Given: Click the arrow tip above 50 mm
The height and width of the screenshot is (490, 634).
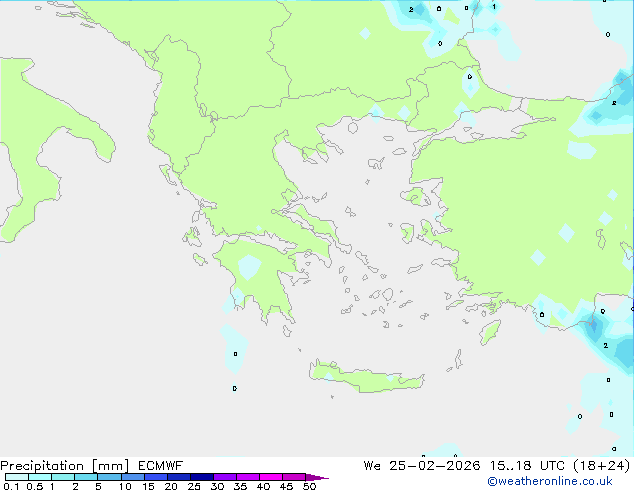Looking at the screenshot, I should click(x=317, y=477).
